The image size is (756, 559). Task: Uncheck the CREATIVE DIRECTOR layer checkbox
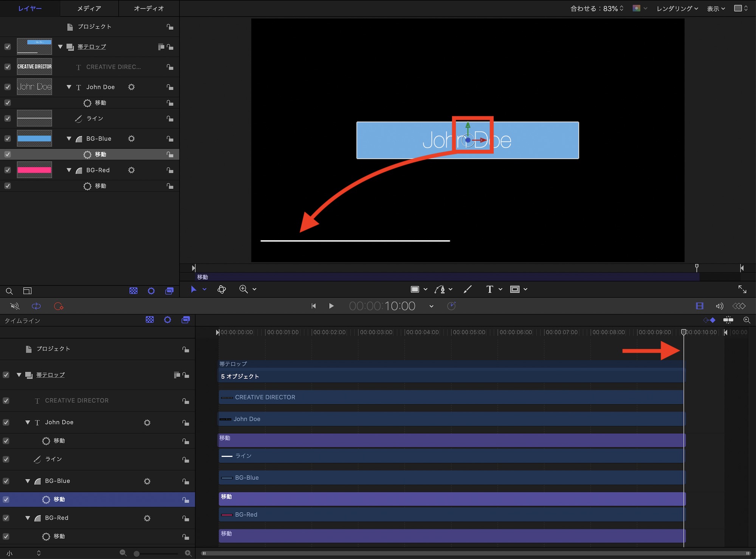[x=8, y=67]
